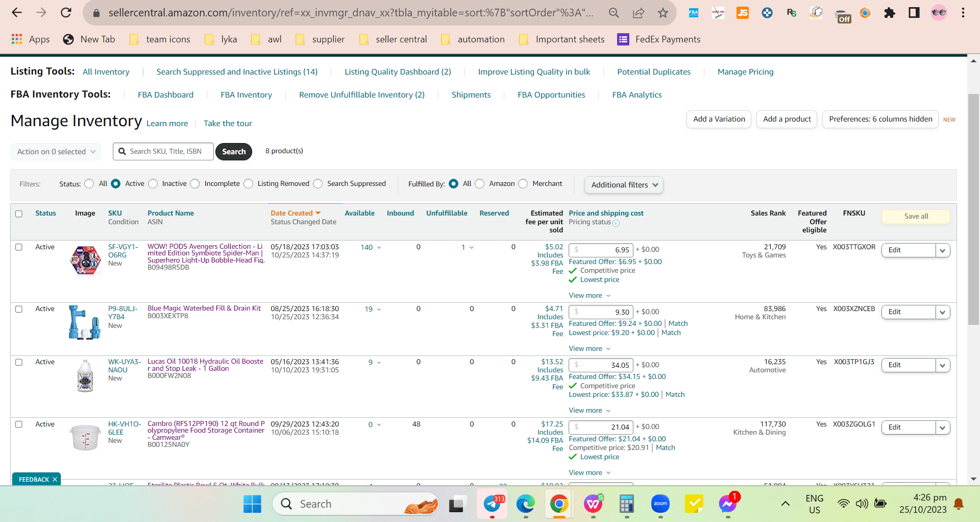Click the black Search button
Screen dimensions: 980x522
click(x=234, y=152)
